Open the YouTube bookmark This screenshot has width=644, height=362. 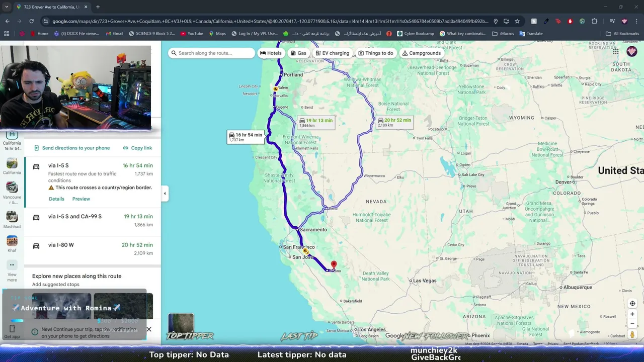click(192, 34)
